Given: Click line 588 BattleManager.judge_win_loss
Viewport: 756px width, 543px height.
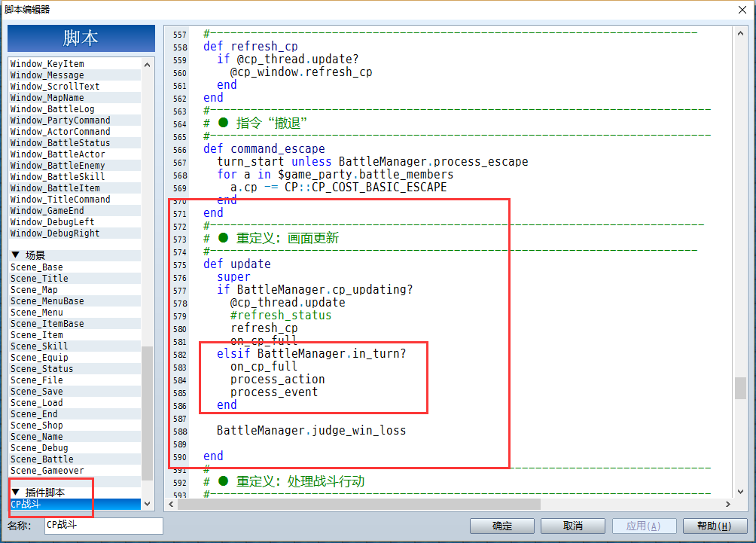Looking at the screenshot, I should 311,430.
